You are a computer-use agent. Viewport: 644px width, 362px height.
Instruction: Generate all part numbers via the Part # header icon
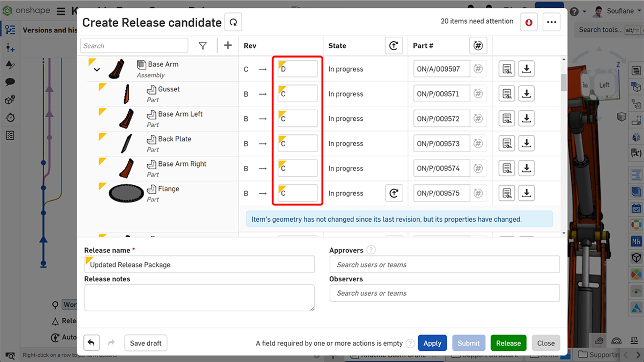(x=478, y=45)
